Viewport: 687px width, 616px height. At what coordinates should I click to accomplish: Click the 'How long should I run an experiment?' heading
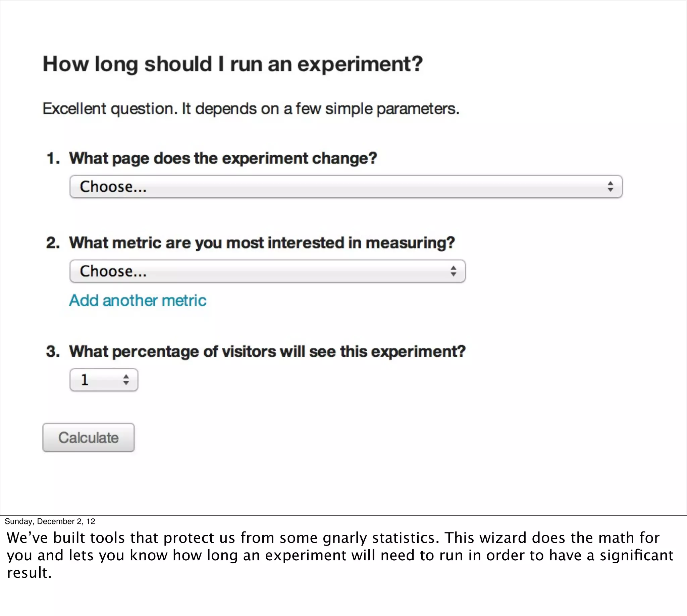pos(232,64)
